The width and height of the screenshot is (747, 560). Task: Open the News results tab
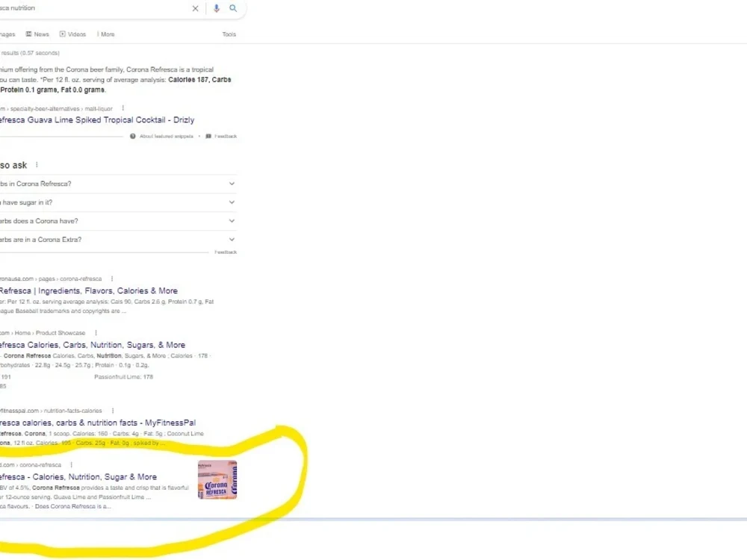click(x=37, y=34)
